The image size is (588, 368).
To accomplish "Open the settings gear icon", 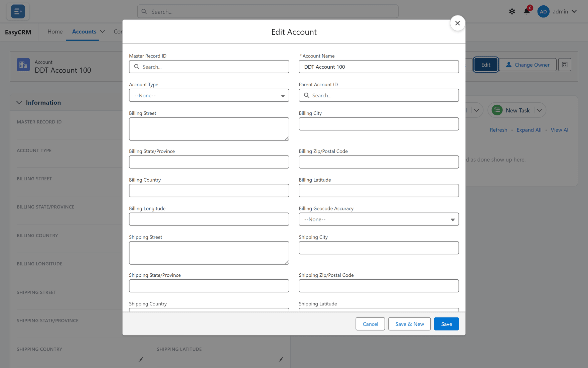I will pyautogui.click(x=512, y=11).
